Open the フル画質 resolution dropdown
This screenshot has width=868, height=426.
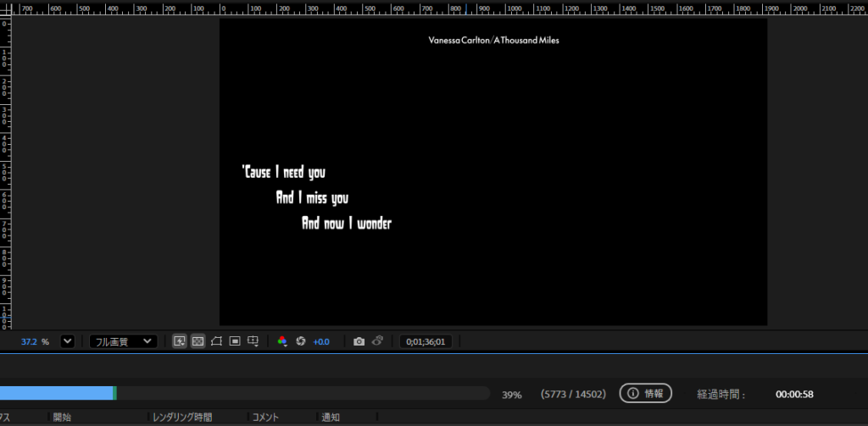[x=124, y=341]
